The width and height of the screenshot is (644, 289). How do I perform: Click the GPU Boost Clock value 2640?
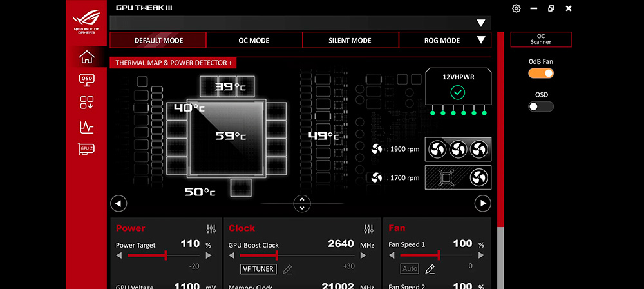click(x=341, y=244)
